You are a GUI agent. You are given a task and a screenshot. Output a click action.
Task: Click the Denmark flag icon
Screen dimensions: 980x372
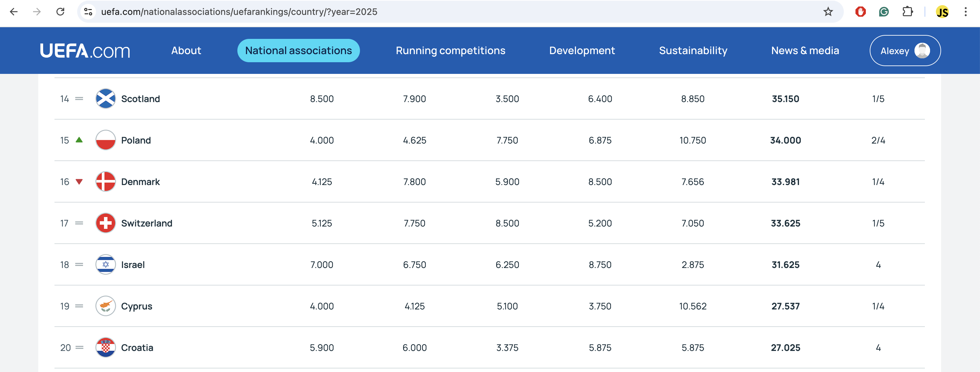[x=105, y=182]
